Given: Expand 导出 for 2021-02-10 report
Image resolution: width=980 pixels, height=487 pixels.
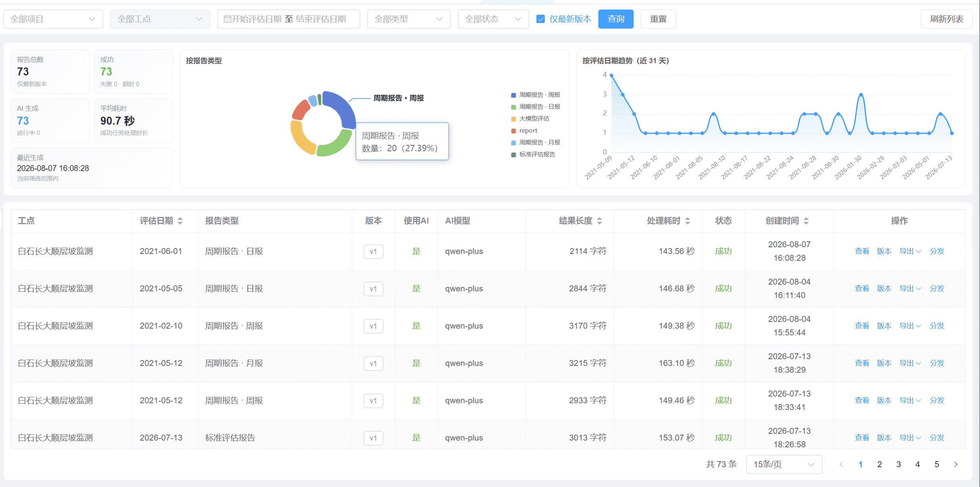Looking at the screenshot, I should point(910,326).
